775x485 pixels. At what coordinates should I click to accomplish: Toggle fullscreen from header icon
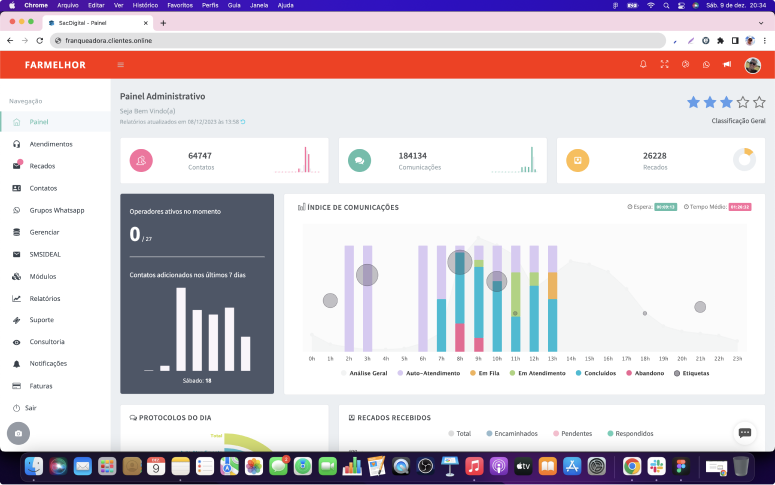(664, 64)
